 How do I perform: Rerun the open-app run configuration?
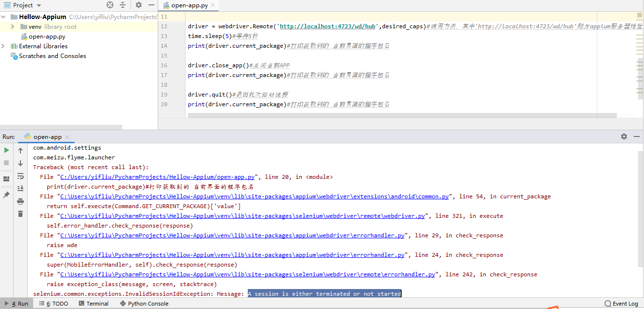pos(6,150)
